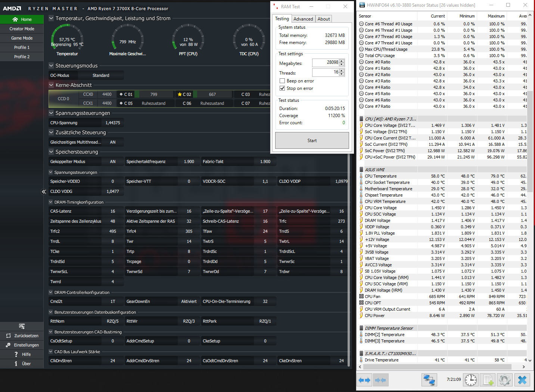Click the import/export profile icon in Ryzen Master
Image resolution: width=535 pixels, height=392 pixels.
click(x=22, y=326)
